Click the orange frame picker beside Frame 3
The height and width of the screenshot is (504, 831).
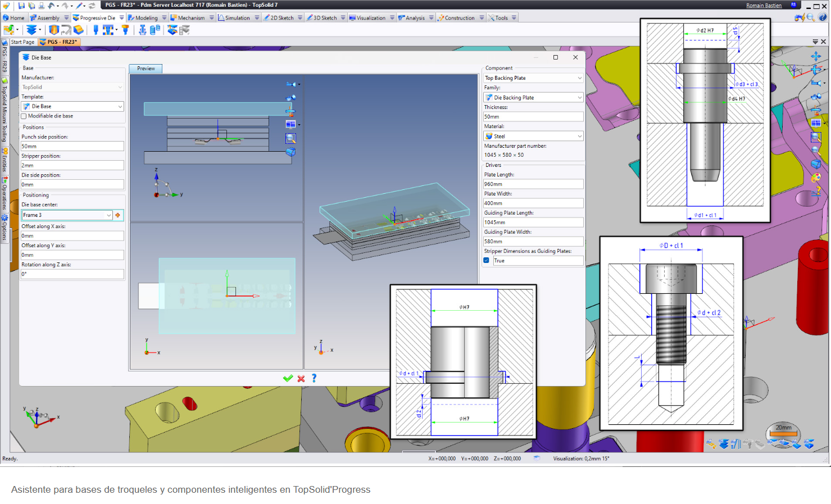coord(118,215)
